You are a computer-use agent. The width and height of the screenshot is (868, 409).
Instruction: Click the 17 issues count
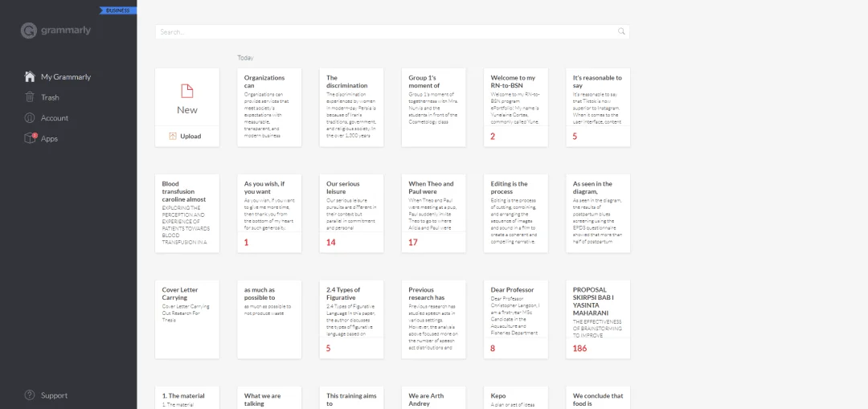[413, 243]
